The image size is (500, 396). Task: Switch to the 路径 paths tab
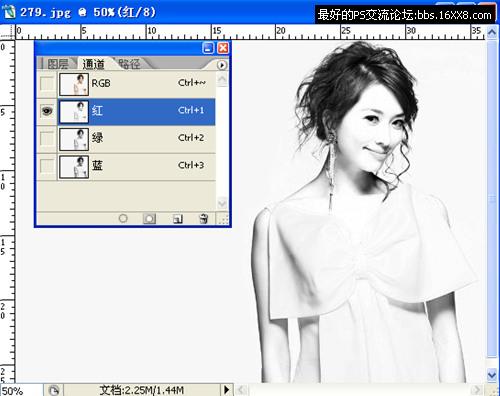click(129, 64)
